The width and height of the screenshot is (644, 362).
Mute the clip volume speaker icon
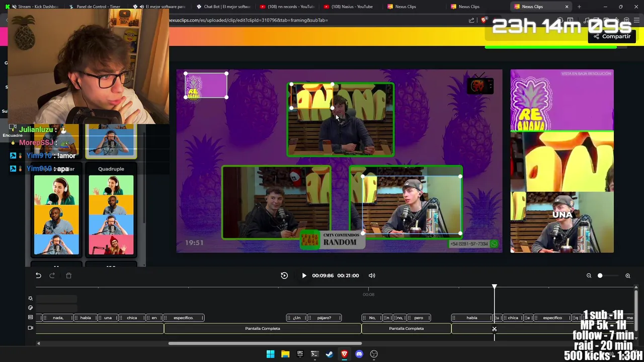[x=372, y=276]
